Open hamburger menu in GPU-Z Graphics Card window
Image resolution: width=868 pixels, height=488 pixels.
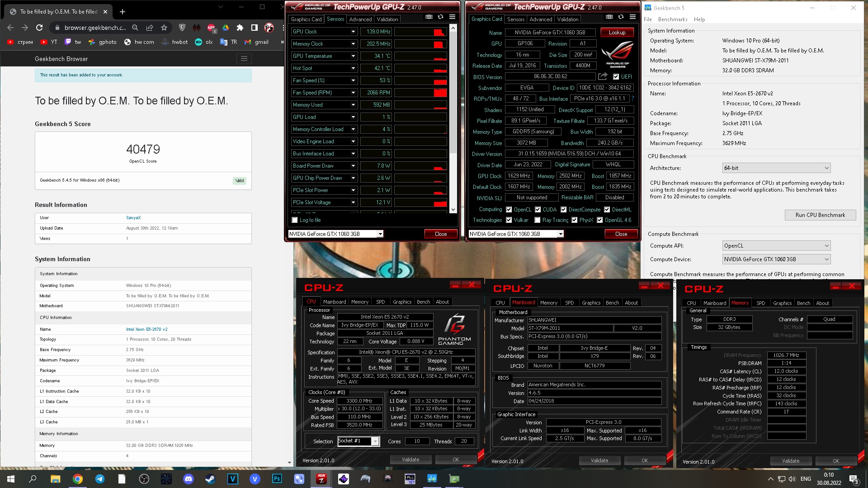click(632, 17)
